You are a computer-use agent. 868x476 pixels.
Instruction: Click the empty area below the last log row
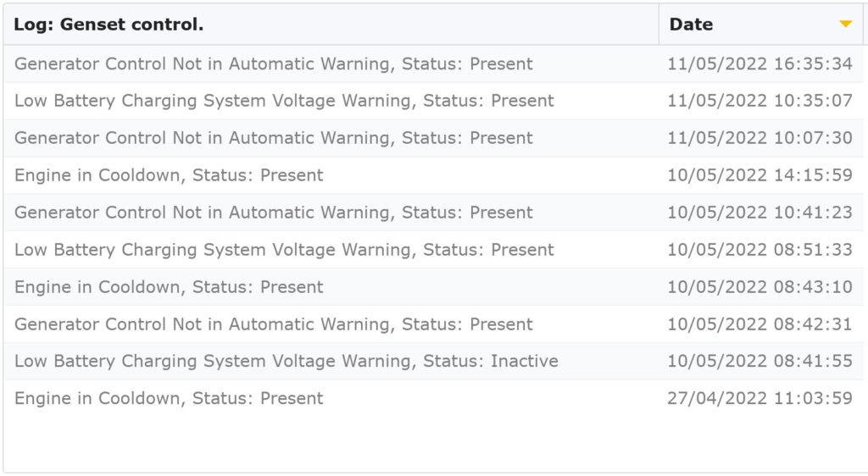pyautogui.click(x=433, y=444)
